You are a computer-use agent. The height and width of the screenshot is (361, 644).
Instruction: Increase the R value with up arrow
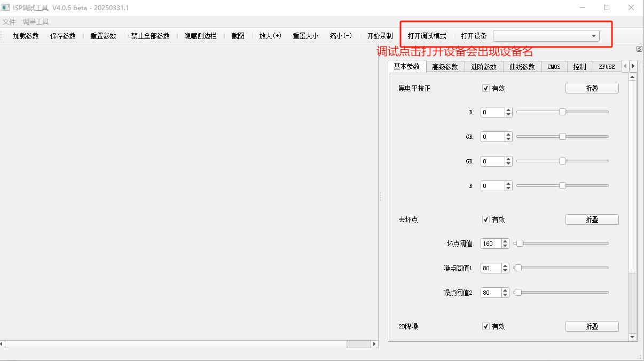(508, 110)
